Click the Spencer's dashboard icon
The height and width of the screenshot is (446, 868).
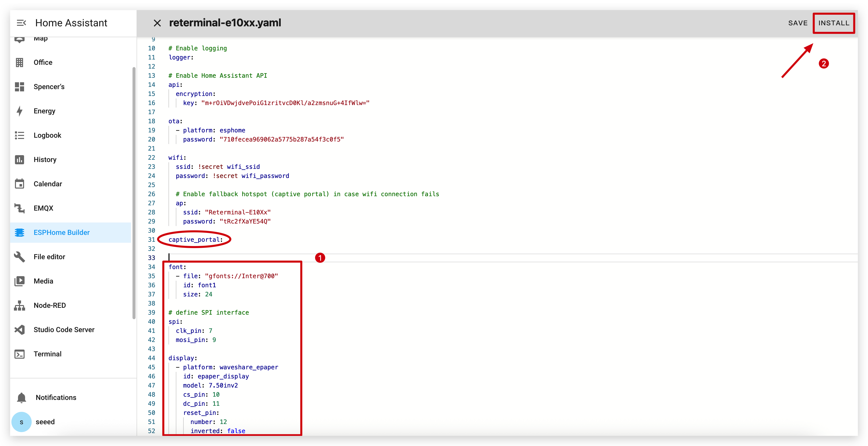coord(20,87)
